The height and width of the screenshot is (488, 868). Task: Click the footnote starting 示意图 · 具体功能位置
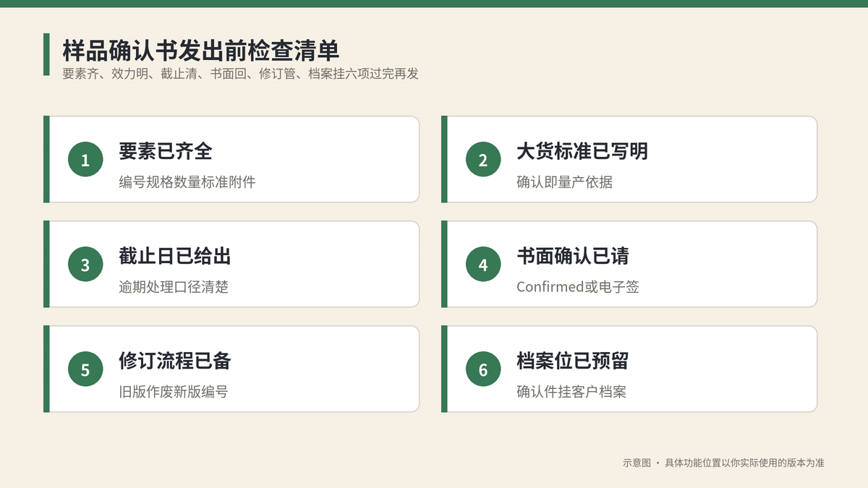723,463
